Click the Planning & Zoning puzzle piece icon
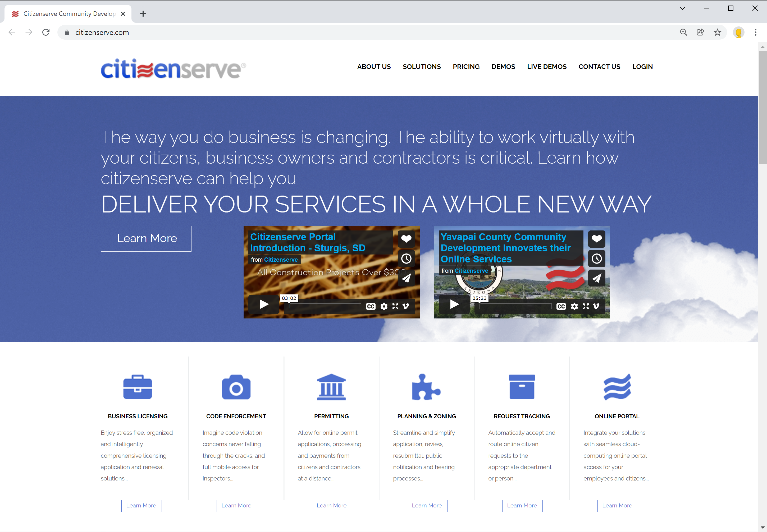The height and width of the screenshot is (532, 767). [x=427, y=387]
